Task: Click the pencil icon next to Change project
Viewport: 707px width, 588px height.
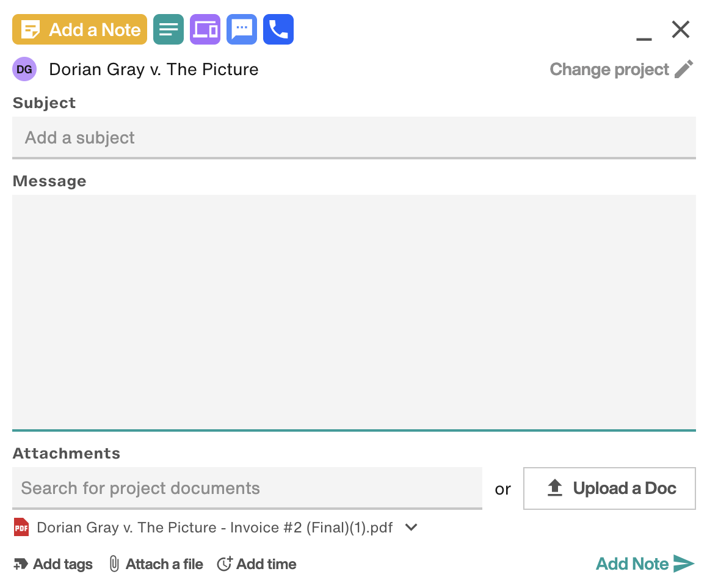Action: click(684, 69)
